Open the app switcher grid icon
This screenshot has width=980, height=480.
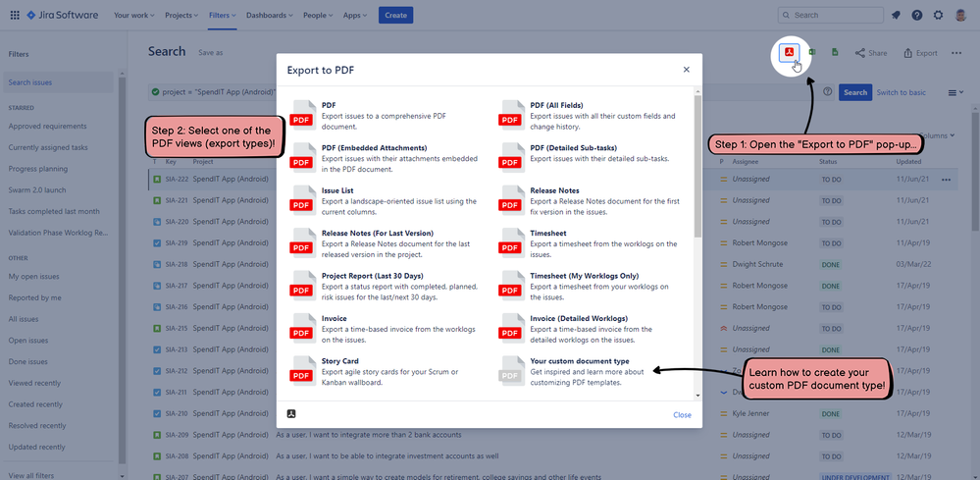click(15, 15)
